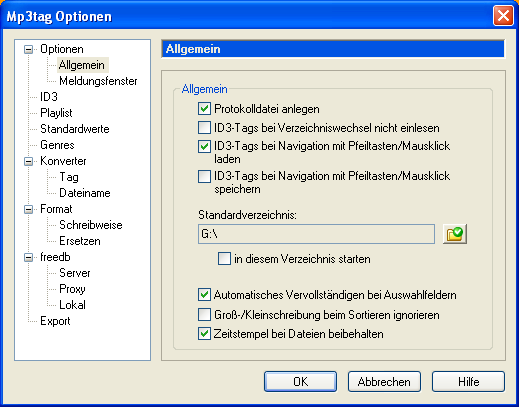Confirm settings with OK button

(300, 382)
